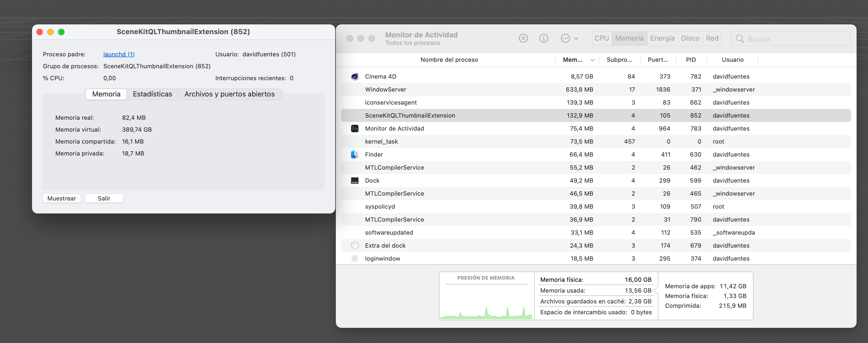Sort by Subpro... column header
The height and width of the screenshot is (343, 868).
[619, 60]
